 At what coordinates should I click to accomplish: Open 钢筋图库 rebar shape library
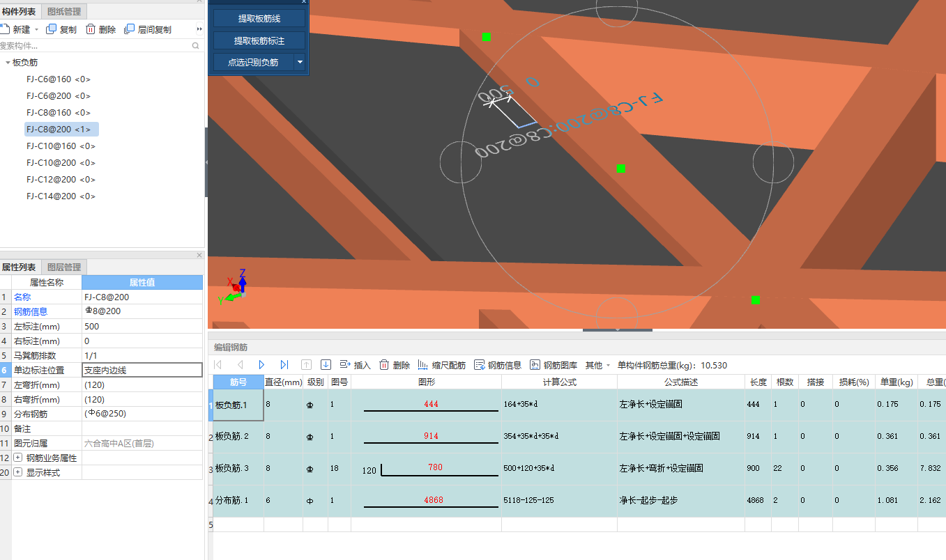click(x=554, y=365)
